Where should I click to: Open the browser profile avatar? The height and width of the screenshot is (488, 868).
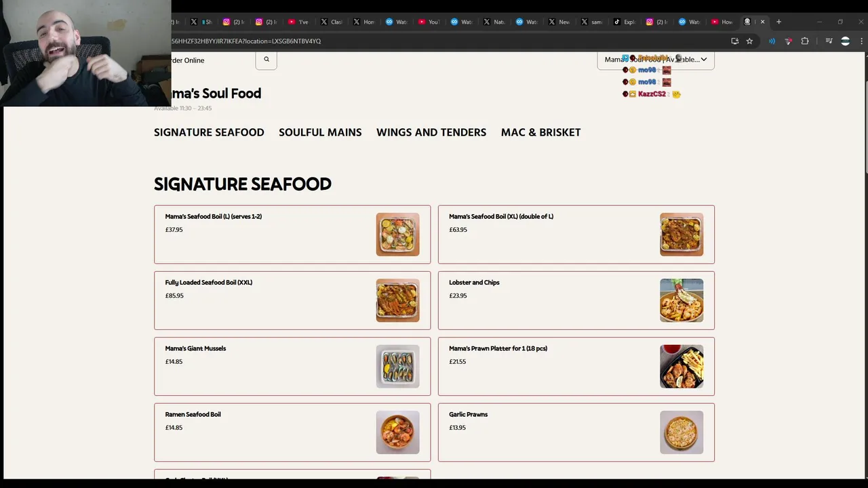[x=845, y=41]
